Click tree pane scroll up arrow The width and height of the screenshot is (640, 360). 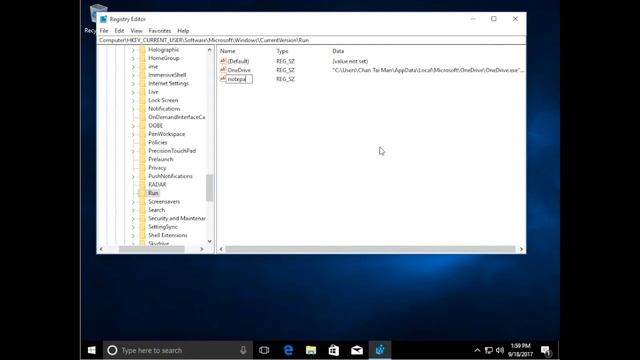(210, 50)
